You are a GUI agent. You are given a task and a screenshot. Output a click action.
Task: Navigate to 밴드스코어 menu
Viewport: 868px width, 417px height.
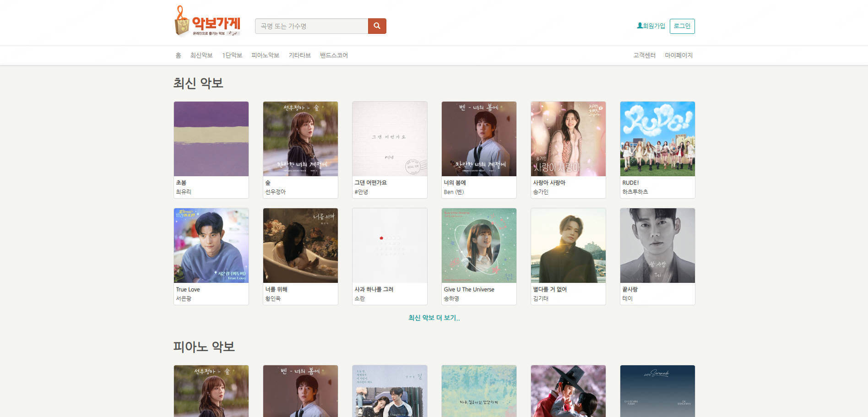pyautogui.click(x=334, y=55)
